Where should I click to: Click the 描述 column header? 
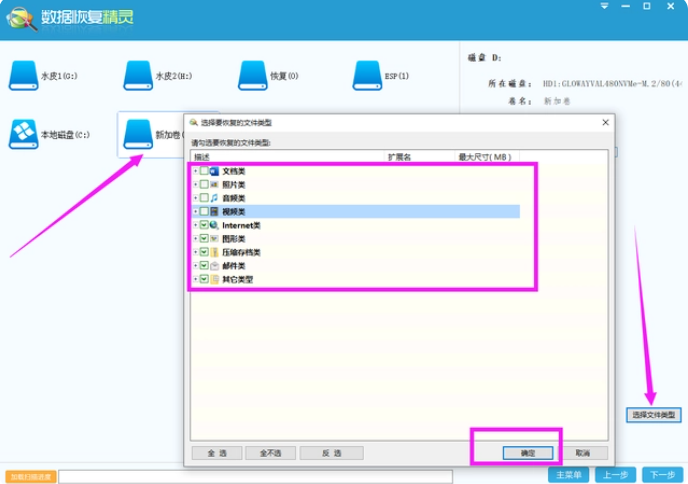tap(203, 158)
